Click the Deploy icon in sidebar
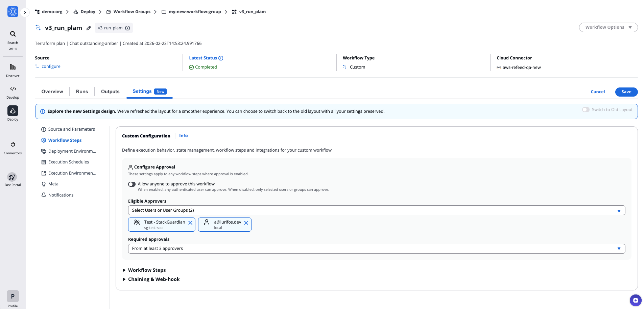Screen dimensions: 644x309 click(x=13, y=111)
